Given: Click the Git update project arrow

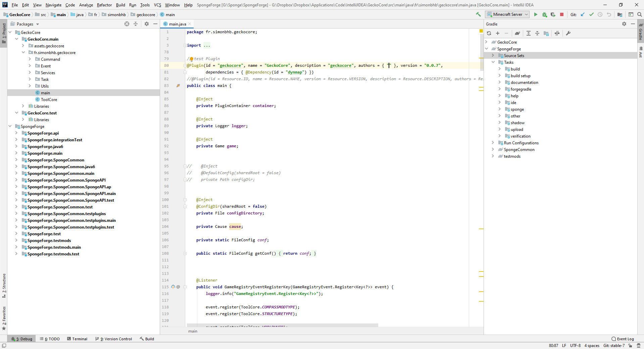Looking at the screenshot, I should coord(583,14).
